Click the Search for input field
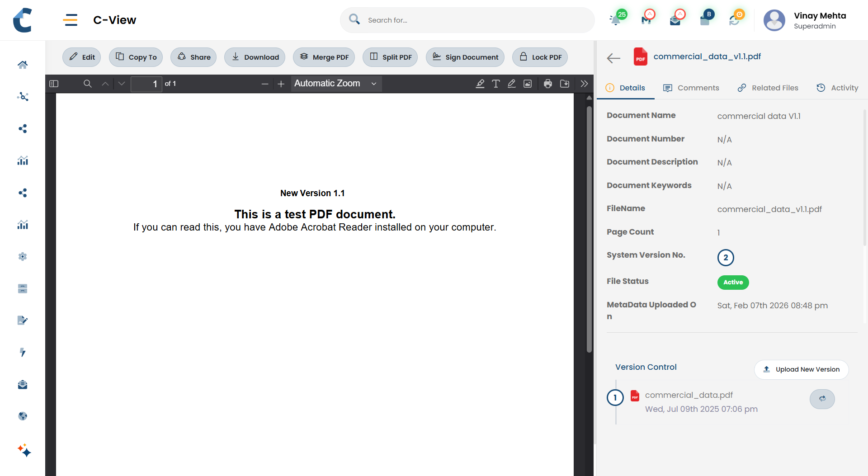868x476 pixels. [475, 20]
